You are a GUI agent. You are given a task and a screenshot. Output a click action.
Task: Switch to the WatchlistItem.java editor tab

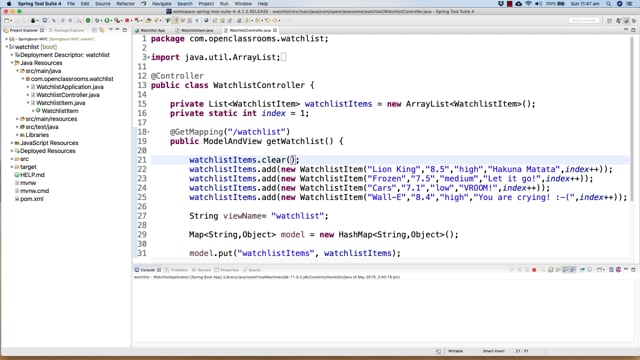197,30
